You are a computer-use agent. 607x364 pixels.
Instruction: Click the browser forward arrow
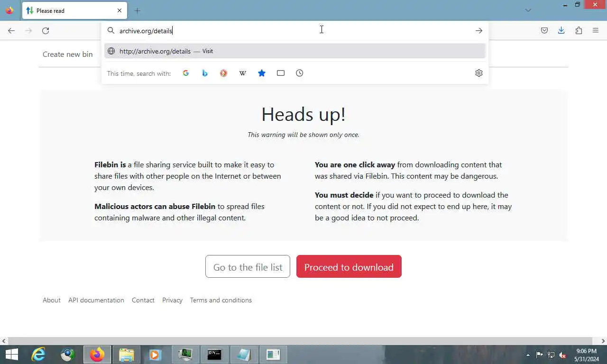pyautogui.click(x=28, y=30)
